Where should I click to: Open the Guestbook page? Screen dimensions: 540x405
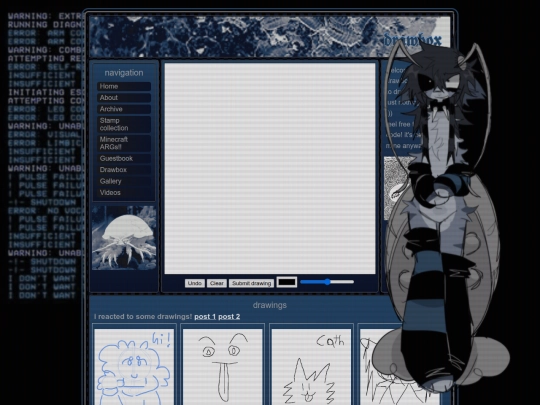[x=124, y=159]
